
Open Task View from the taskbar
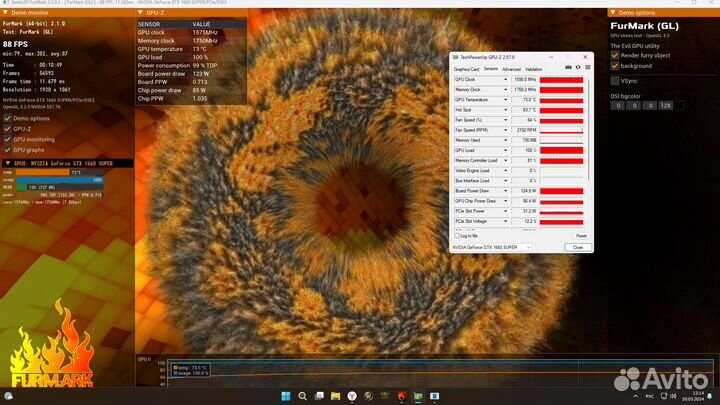[x=319, y=396]
